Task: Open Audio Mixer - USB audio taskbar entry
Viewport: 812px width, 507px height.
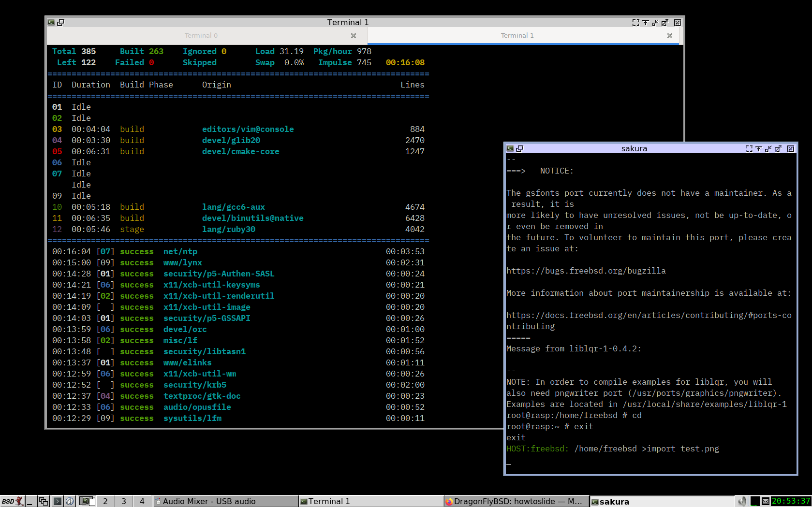Action: click(225, 501)
